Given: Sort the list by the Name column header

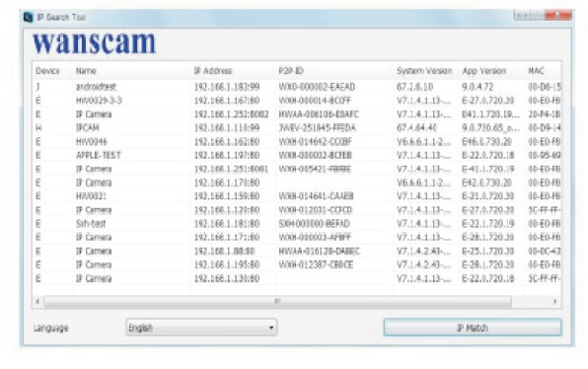Looking at the screenshot, I should click(86, 71).
